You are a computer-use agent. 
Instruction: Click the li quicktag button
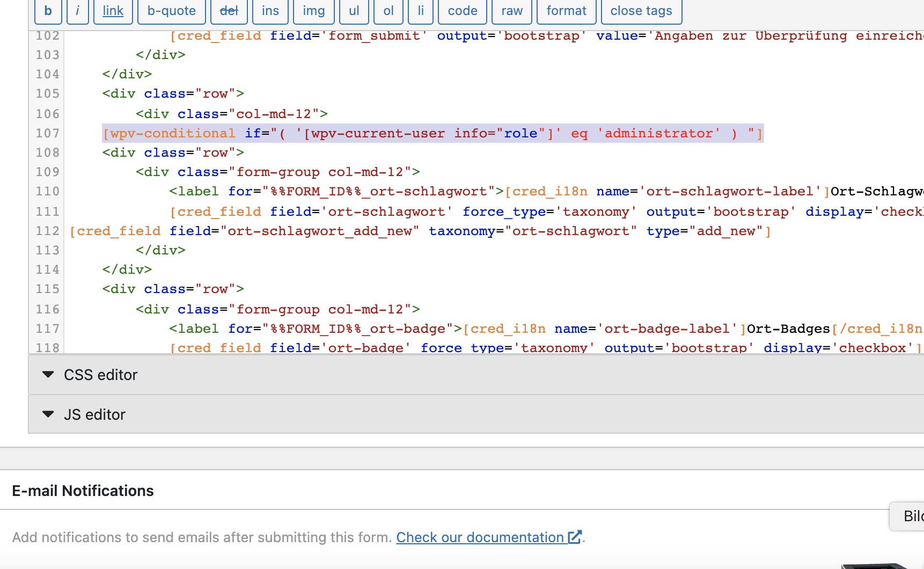click(x=421, y=11)
